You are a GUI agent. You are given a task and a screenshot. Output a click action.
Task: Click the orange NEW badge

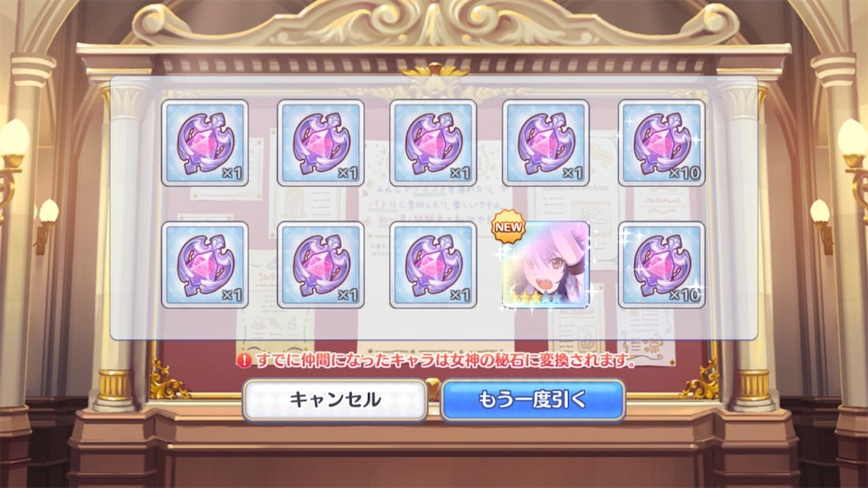pyautogui.click(x=508, y=227)
